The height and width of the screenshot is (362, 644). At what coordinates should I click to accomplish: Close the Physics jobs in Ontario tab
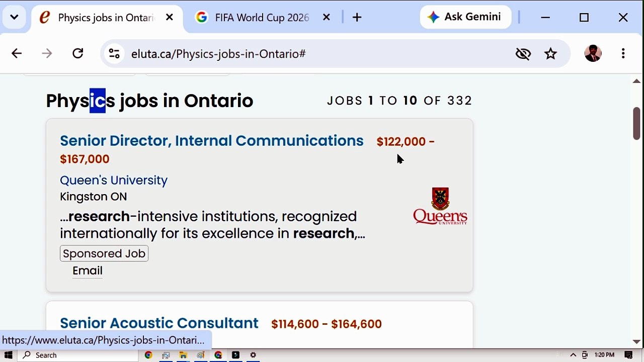pos(170,18)
